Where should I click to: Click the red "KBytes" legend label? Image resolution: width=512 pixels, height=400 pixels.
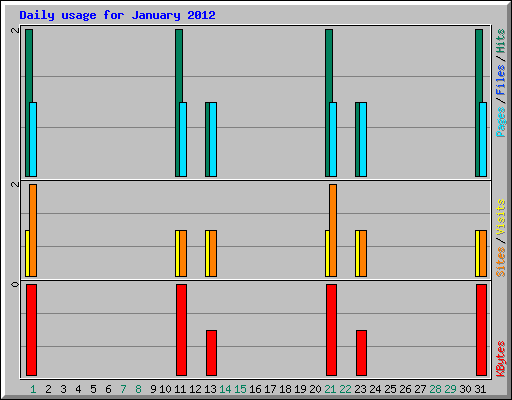(x=500, y=359)
